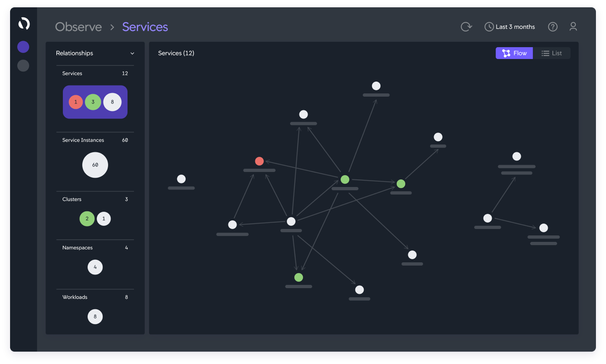The image size is (606, 364).
Task: Click the 60 Service Instances bubble
Action: 95,165
